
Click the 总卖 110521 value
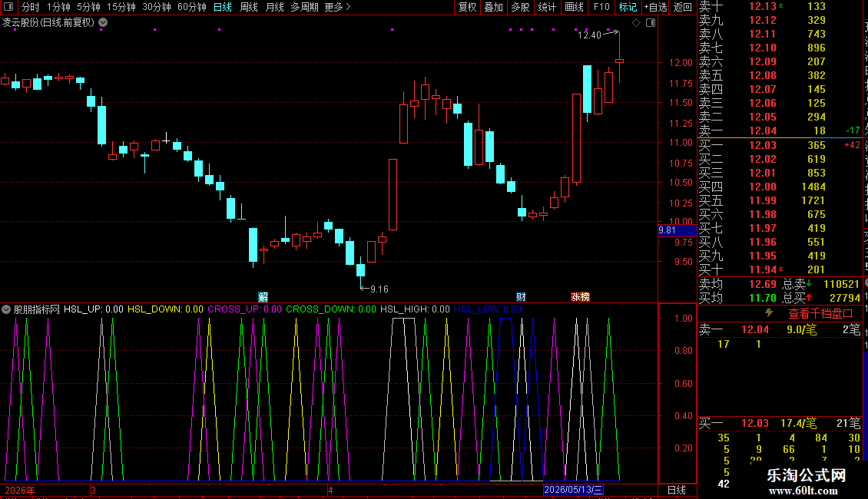coord(841,284)
